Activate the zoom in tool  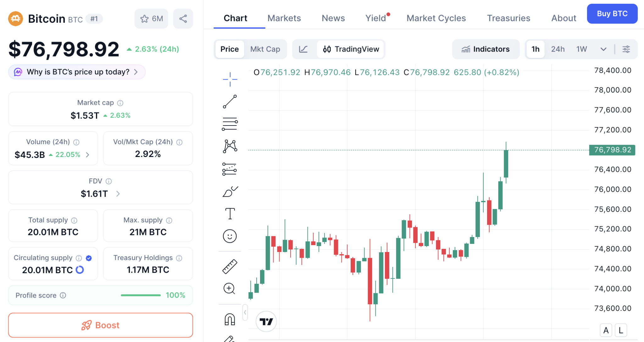tap(230, 289)
